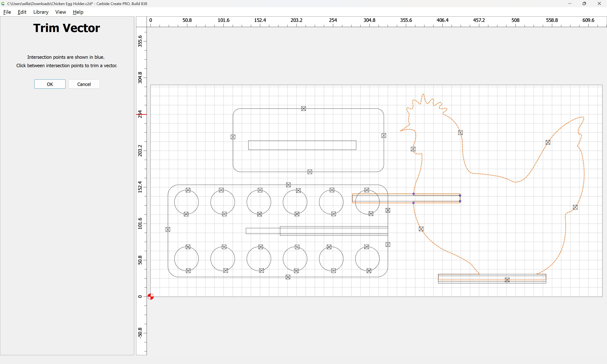Image resolution: width=607 pixels, height=364 pixels.
Task: Click red cursor marker on vertical ruler
Action: (x=141, y=115)
